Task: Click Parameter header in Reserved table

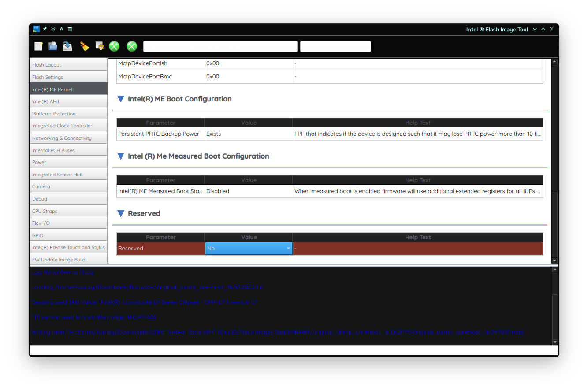Action: pyautogui.click(x=160, y=238)
